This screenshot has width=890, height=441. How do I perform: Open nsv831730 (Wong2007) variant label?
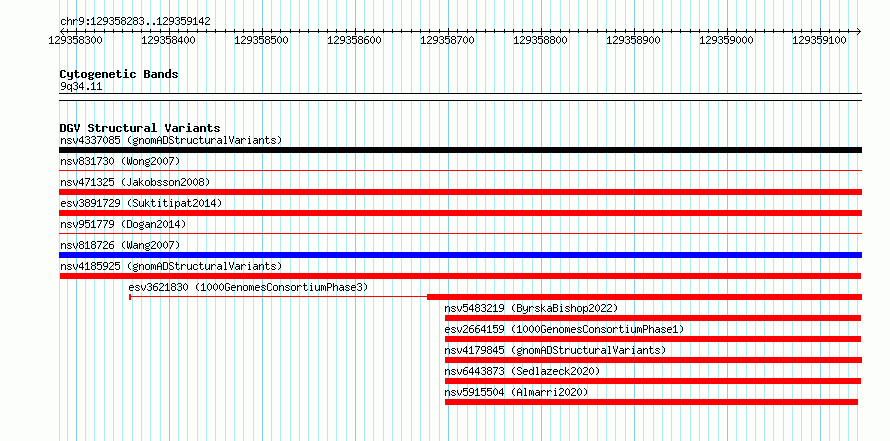pos(120,161)
